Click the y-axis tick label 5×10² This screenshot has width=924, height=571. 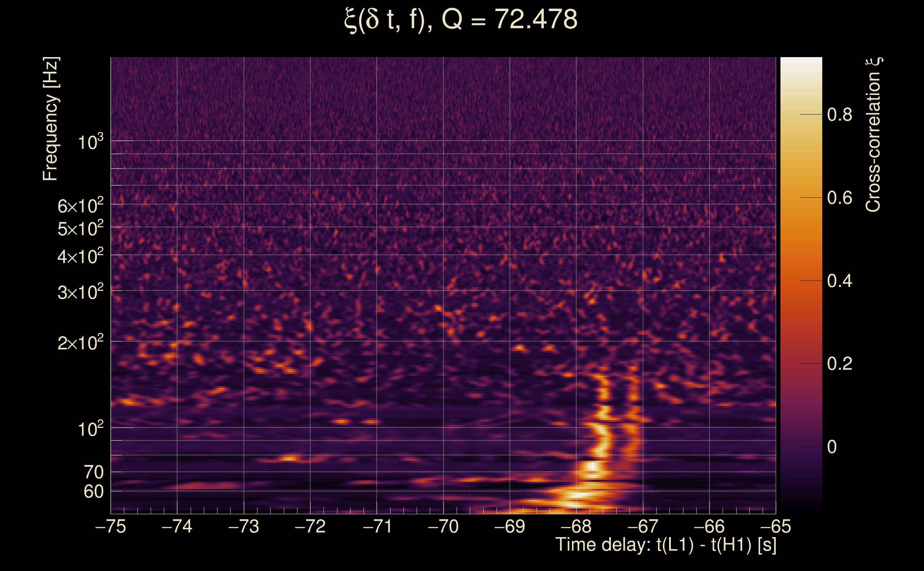80,229
